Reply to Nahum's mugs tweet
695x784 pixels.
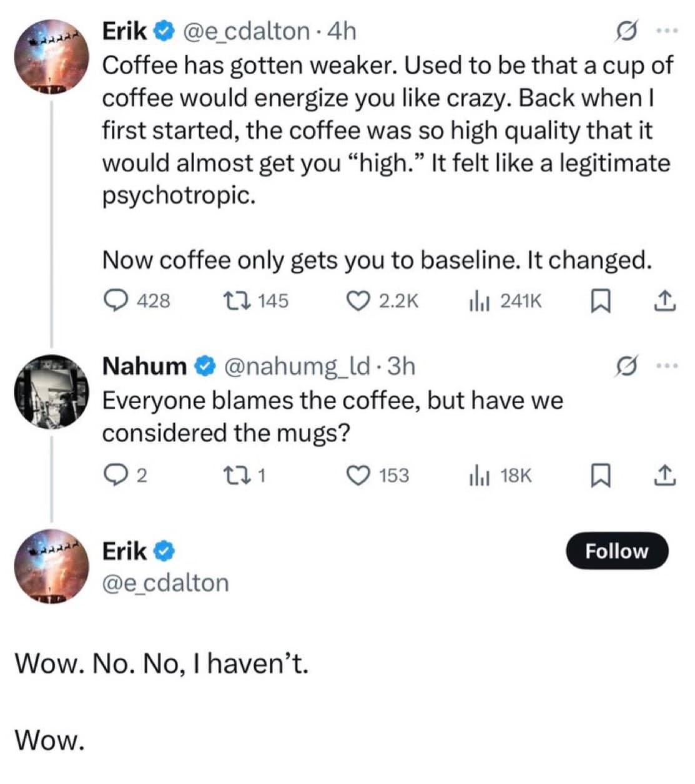click(x=116, y=476)
